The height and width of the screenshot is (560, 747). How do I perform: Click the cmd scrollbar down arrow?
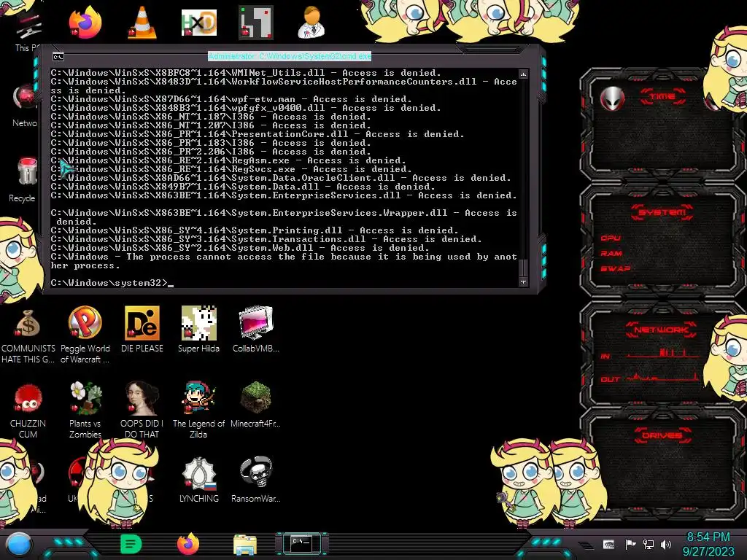pos(523,282)
